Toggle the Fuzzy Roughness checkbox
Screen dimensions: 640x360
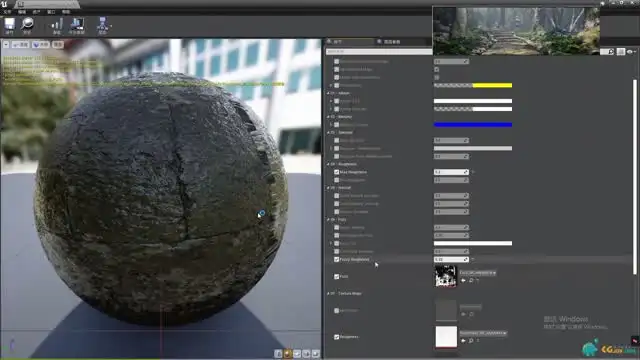click(337, 259)
